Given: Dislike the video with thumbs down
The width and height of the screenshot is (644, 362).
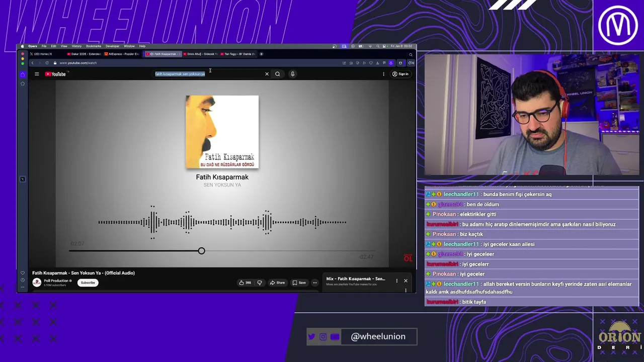Looking at the screenshot, I should 260,283.
